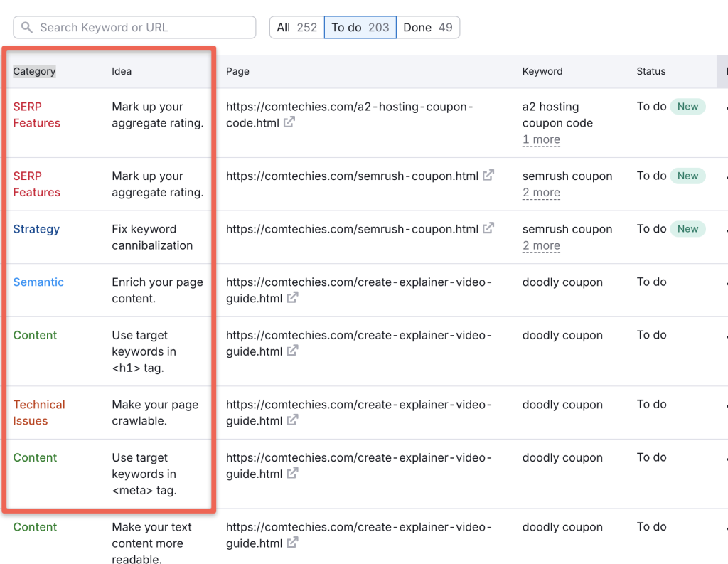Open external link icon beside semrush-coupon.html in SERP Features row
Screen dimensions: 728x564
point(488,176)
